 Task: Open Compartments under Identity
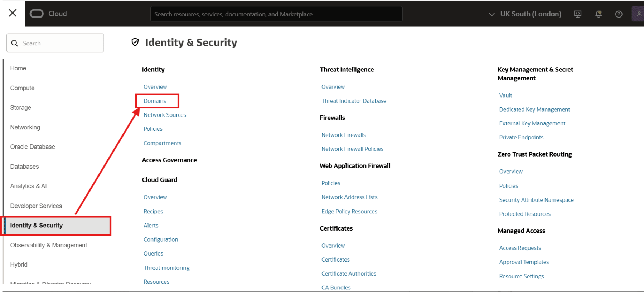point(162,143)
